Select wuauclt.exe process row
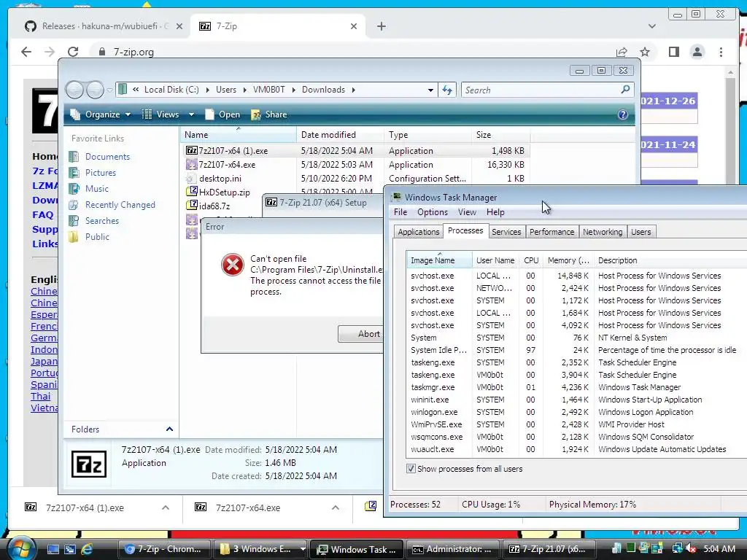 [x=576, y=449]
